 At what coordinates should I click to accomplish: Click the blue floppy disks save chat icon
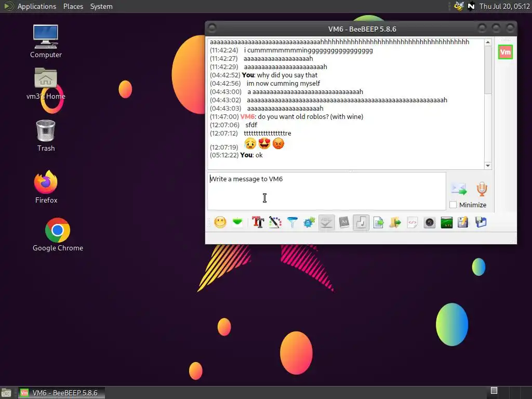coord(481,222)
